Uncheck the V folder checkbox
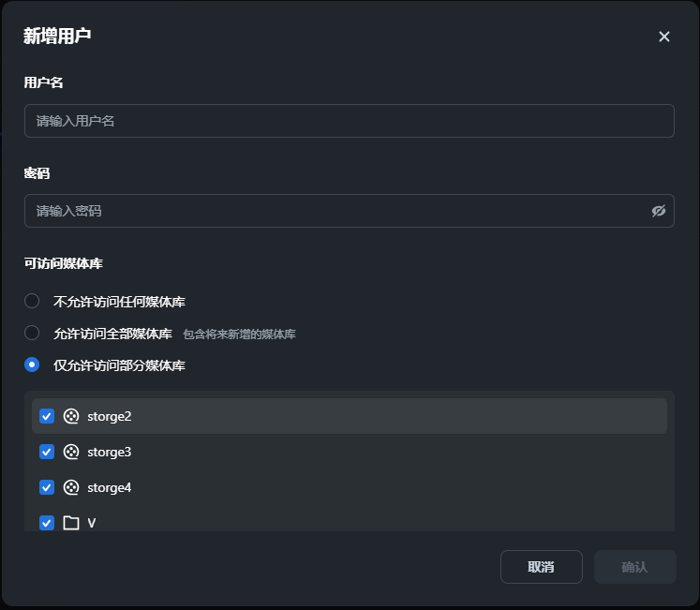Screen dimensions: 700x610 pyautogui.click(x=47, y=523)
